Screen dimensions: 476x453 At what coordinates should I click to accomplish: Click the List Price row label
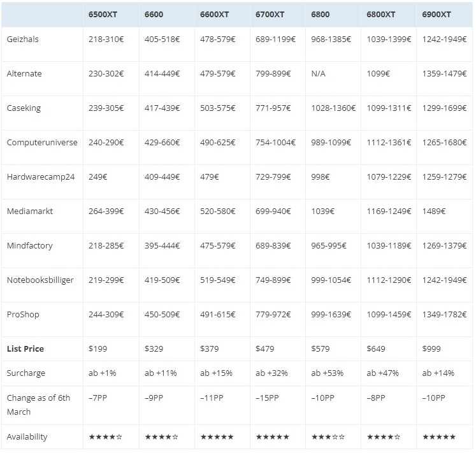tap(25, 349)
